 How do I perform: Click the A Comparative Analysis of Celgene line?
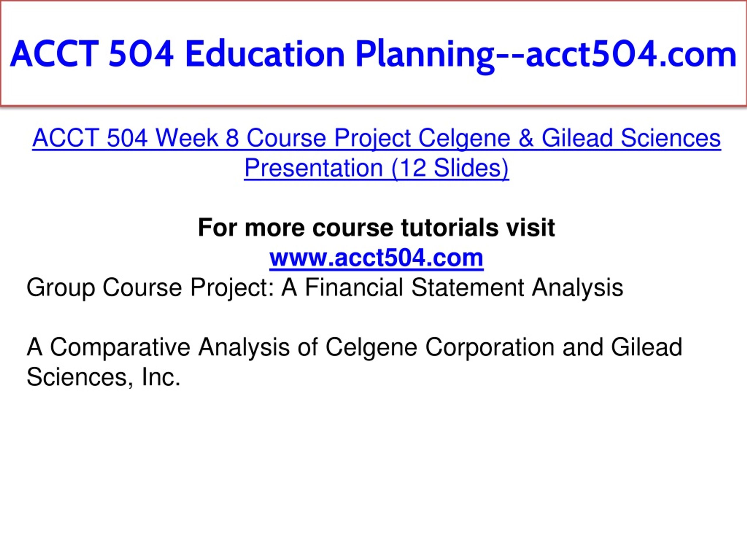point(355,347)
